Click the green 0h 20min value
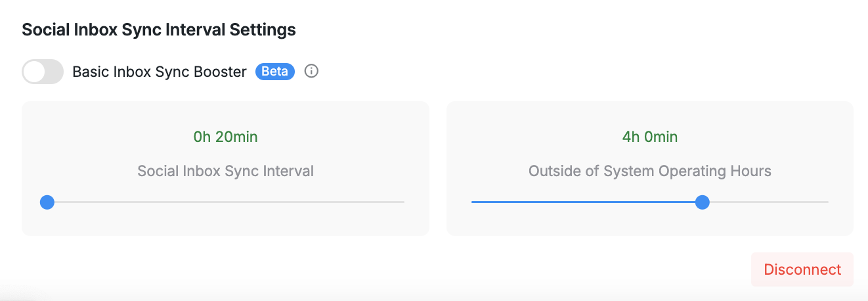The image size is (868, 301). (225, 137)
